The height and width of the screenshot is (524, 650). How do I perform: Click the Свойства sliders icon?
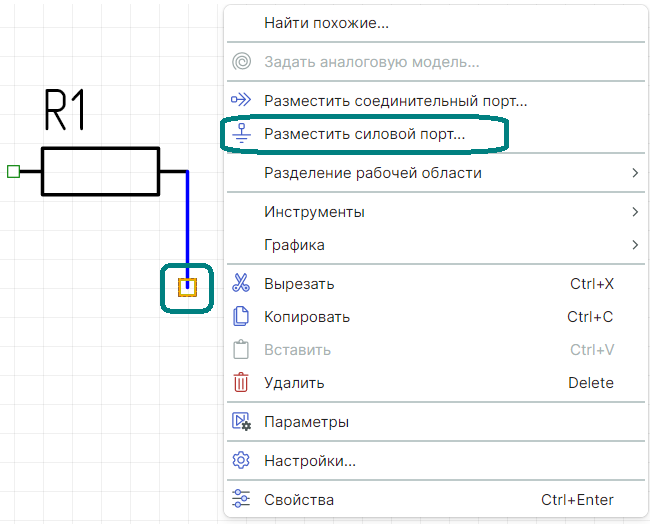(241, 500)
